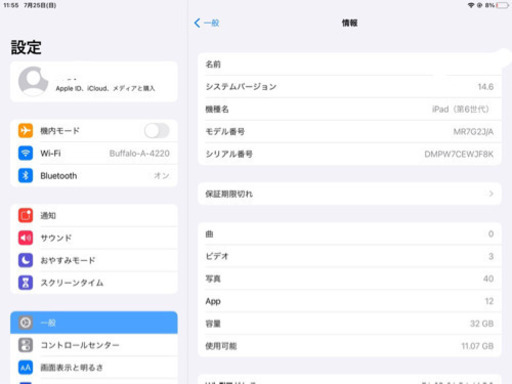Open 画面表示と明るさ in the sidebar
This screenshot has width=512, height=384.
click(72, 368)
